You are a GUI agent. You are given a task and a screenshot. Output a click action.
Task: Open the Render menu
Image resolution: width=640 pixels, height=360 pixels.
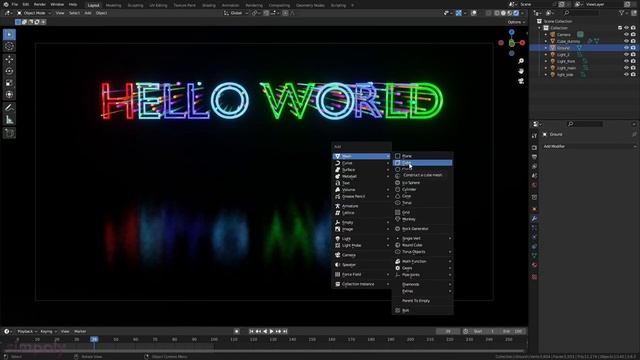(x=40, y=4)
